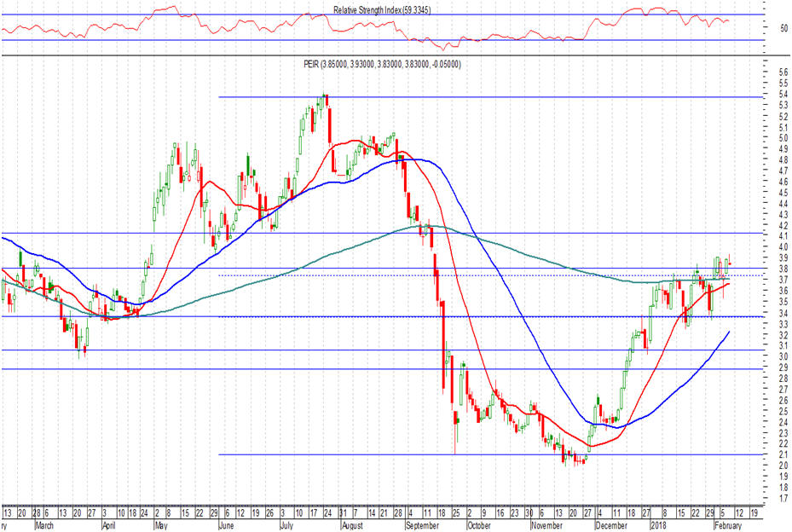Image resolution: width=792 pixels, height=532 pixels.
Task: Select the RSI scale label 50
Action: click(x=784, y=28)
